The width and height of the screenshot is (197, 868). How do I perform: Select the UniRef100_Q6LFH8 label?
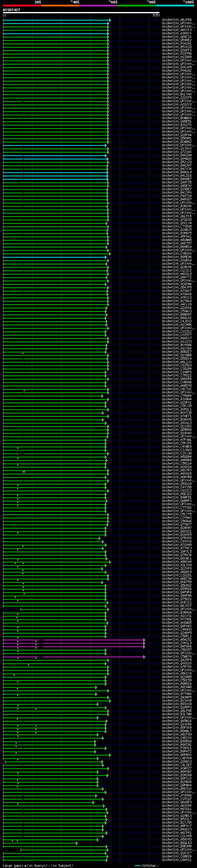pyautogui.click(x=177, y=711)
